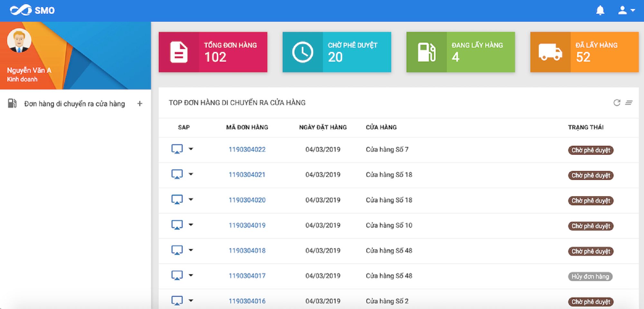Viewport: 644px width, 309px height.
Task: Open the Đã lấy hàng 52 card
Action: (x=584, y=52)
